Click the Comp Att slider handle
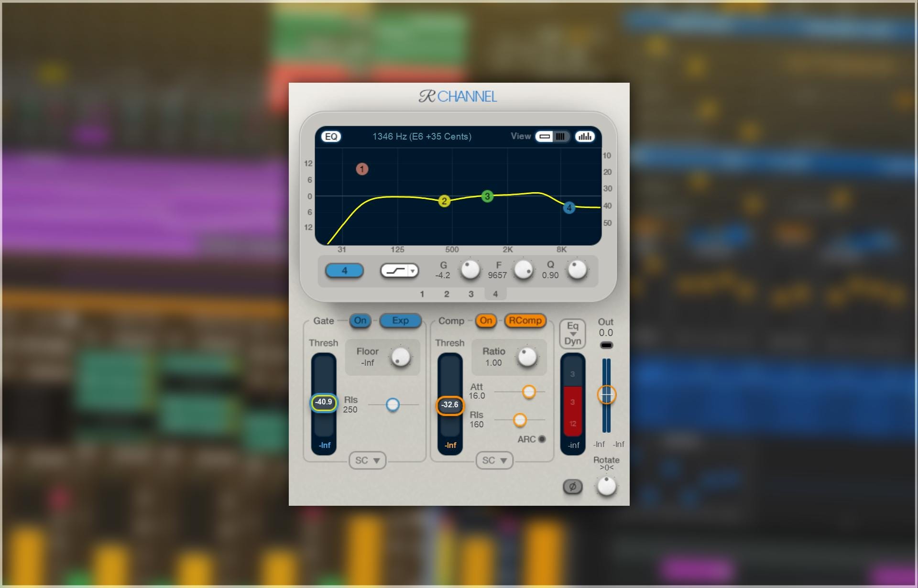The image size is (918, 588). [529, 392]
